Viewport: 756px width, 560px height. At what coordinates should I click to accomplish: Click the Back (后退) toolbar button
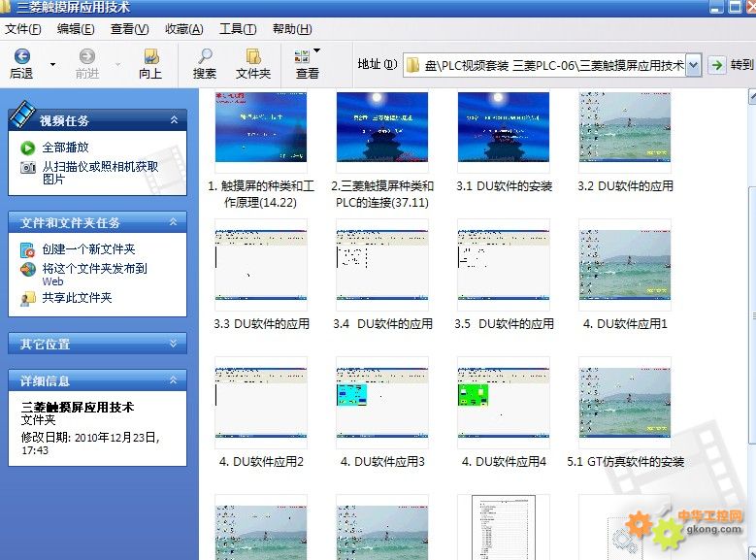click(x=21, y=64)
